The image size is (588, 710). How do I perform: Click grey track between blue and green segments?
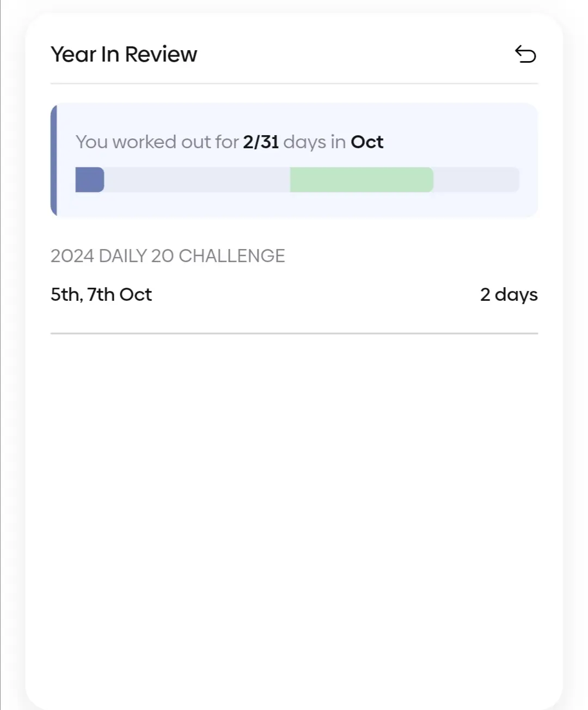pos(197,180)
